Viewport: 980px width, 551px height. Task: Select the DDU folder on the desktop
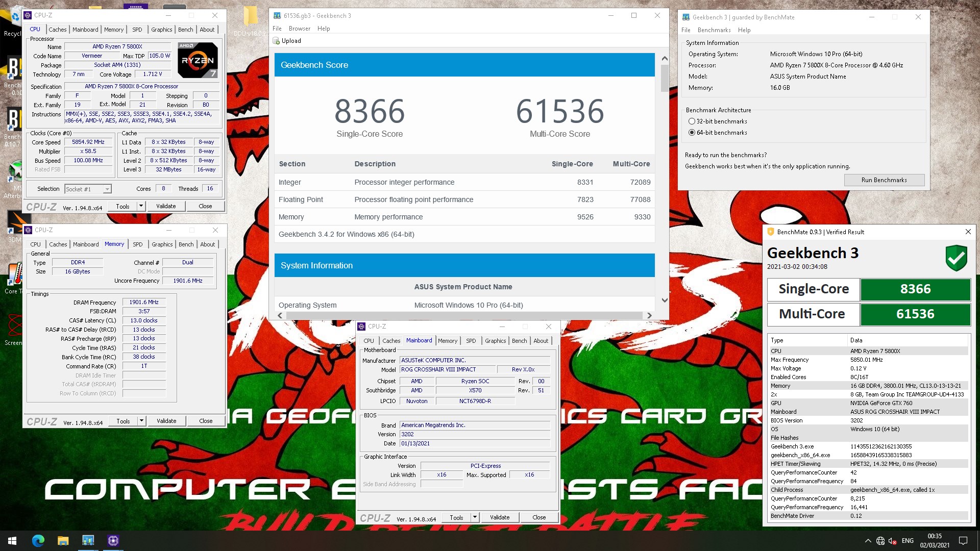[x=250, y=20]
